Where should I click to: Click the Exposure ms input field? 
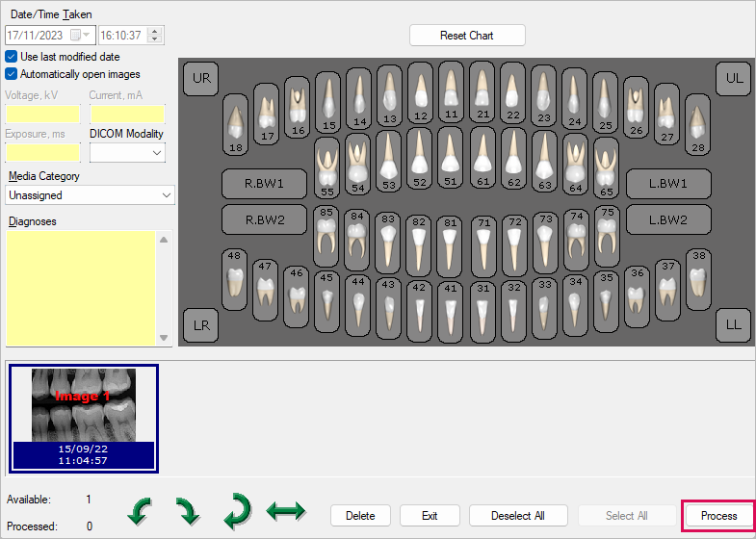tap(43, 152)
